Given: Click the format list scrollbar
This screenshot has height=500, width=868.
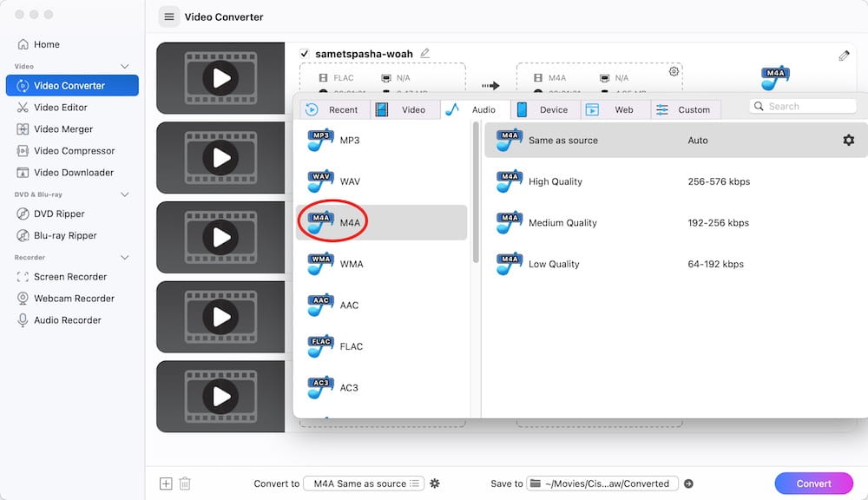Looking at the screenshot, I should coord(476,192).
